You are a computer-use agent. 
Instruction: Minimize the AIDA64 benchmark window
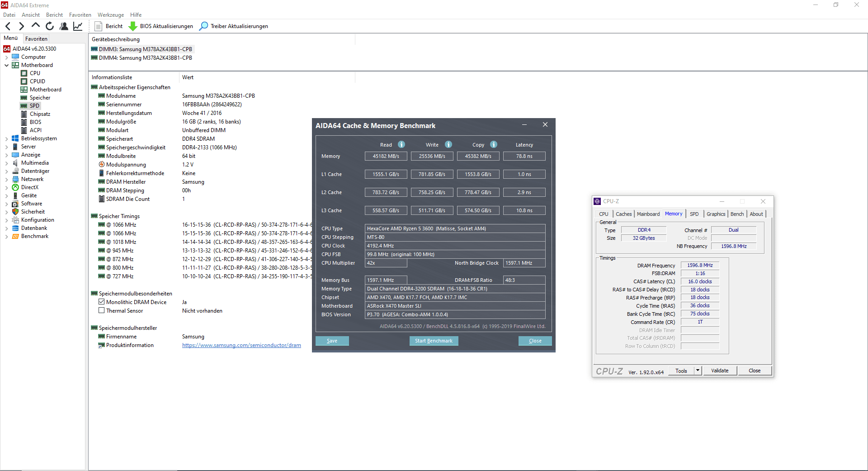[x=524, y=125]
